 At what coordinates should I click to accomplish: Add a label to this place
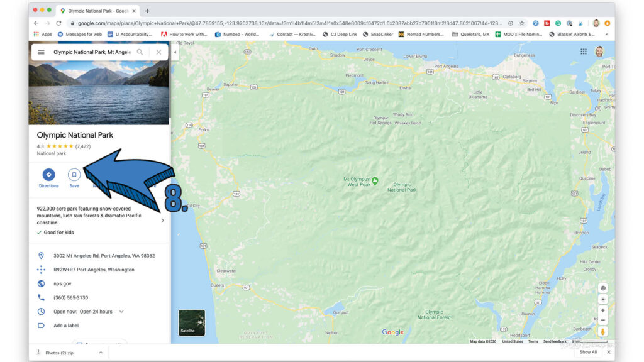[x=65, y=326]
